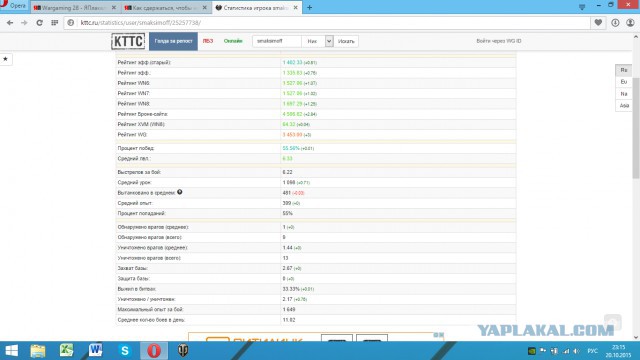Click the 'Максимальный опыт за бой' value 1 649
Viewport: 640px width, 360px height.
click(x=289, y=309)
